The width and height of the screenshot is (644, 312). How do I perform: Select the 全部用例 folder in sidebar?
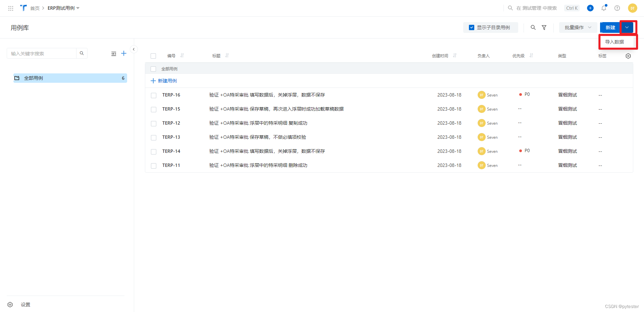[x=70, y=78]
